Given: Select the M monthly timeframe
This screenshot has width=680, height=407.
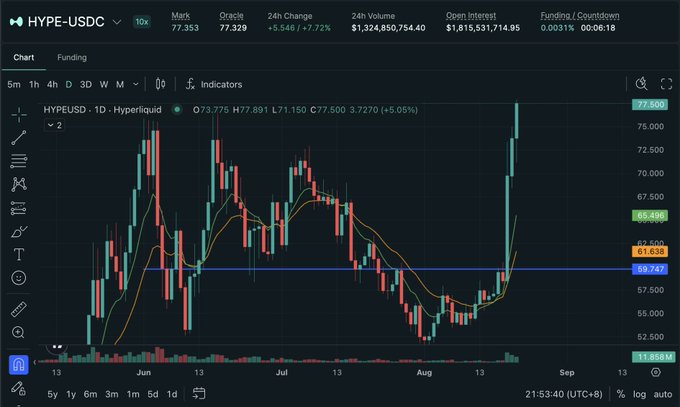Looking at the screenshot, I should click(x=120, y=84).
